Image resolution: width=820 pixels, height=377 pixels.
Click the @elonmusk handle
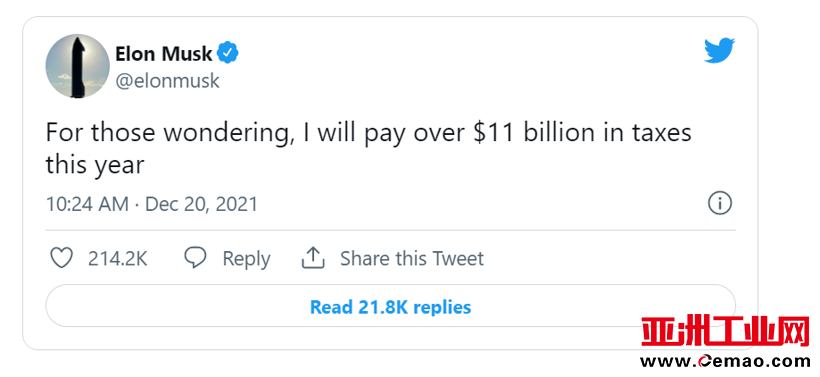pyautogui.click(x=167, y=81)
